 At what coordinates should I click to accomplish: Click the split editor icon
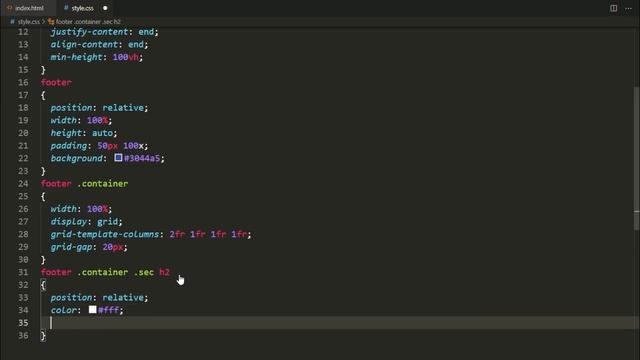tap(613, 8)
